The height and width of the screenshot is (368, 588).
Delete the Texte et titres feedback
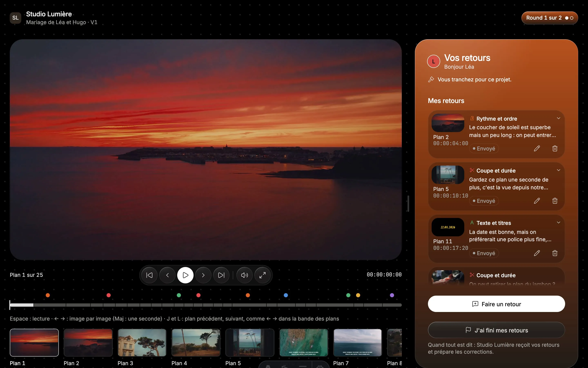(x=555, y=253)
